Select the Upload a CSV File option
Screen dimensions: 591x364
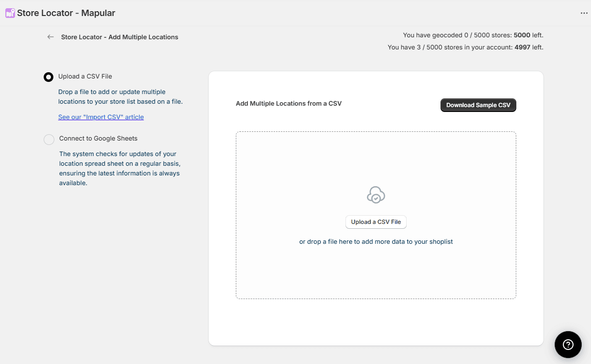click(48, 77)
